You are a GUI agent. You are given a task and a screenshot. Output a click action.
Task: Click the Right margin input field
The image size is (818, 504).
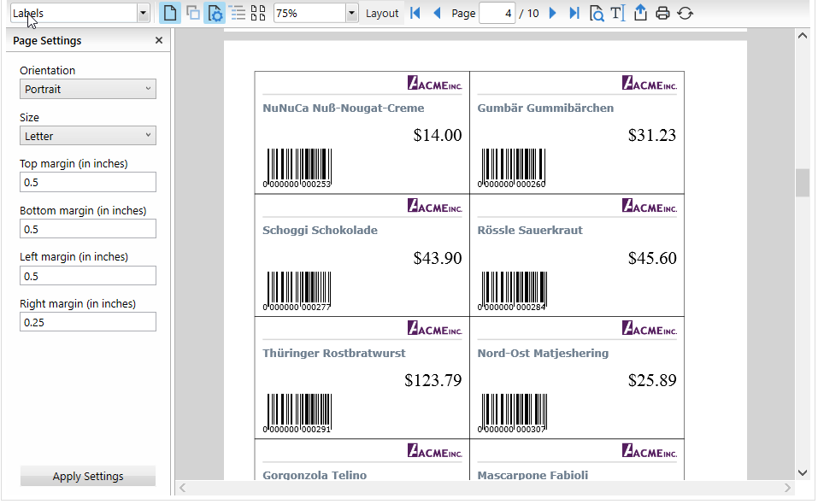pos(88,322)
